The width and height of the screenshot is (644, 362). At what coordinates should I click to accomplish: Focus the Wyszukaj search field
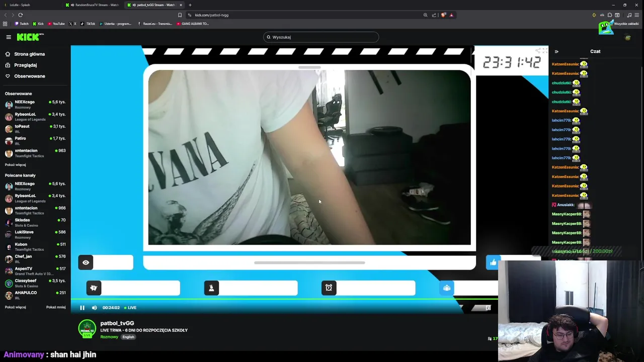click(x=321, y=37)
